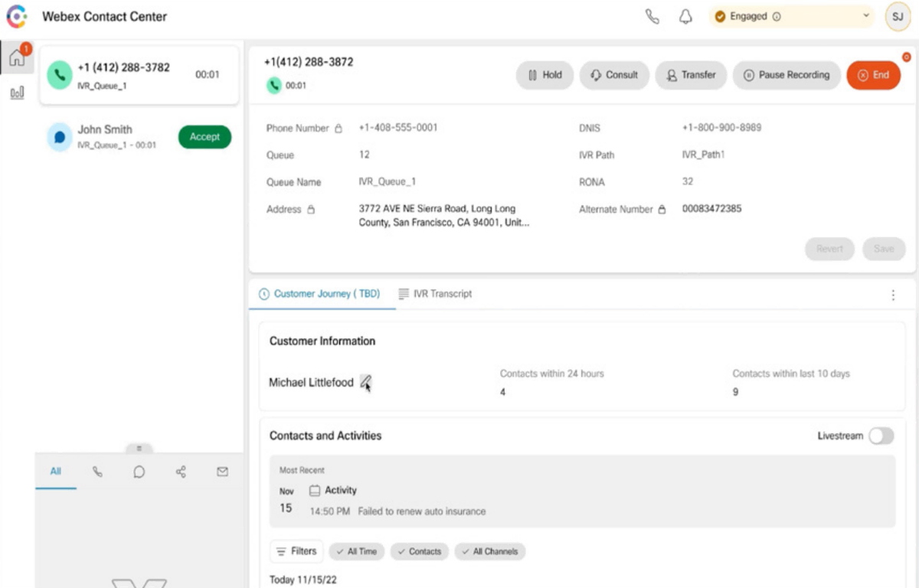Screen dimensions: 919x588
Task: Toggle the All Time filter chip
Action: (357, 551)
